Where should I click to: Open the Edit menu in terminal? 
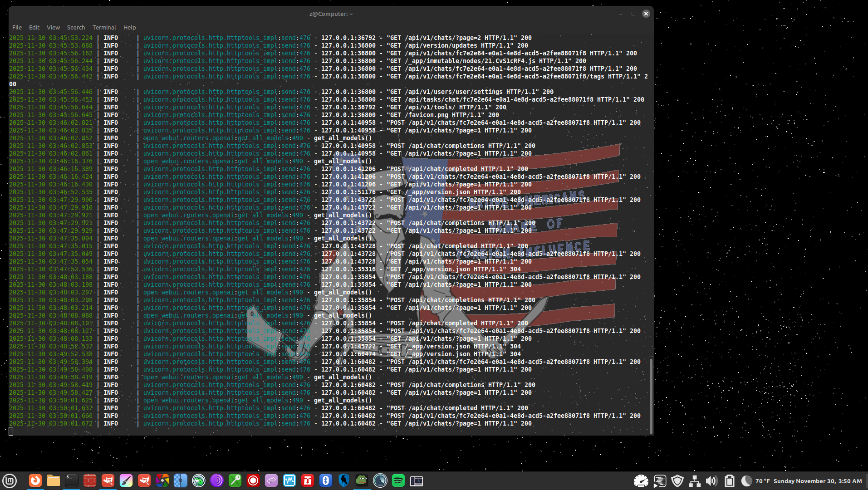click(34, 27)
